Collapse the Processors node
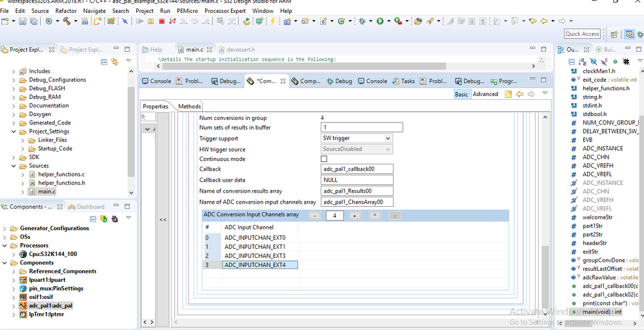Viewport: 644px width, 330px height. coord(5,246)
